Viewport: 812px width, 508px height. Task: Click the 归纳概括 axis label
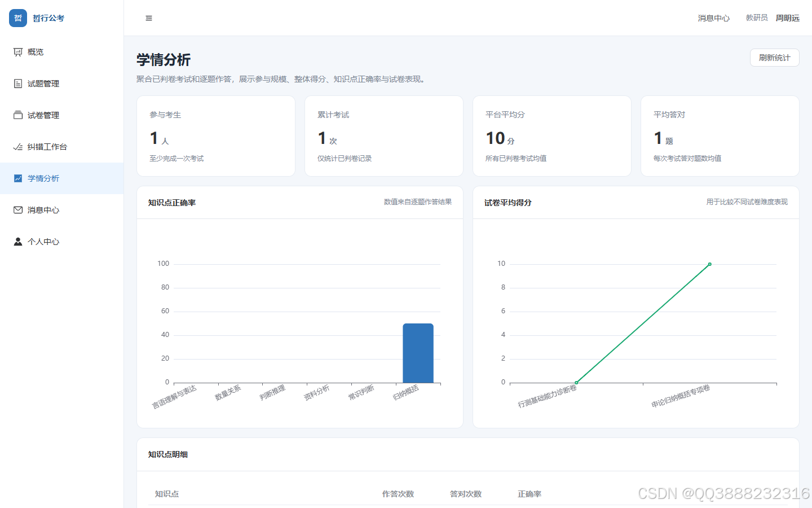click(405, 392)
